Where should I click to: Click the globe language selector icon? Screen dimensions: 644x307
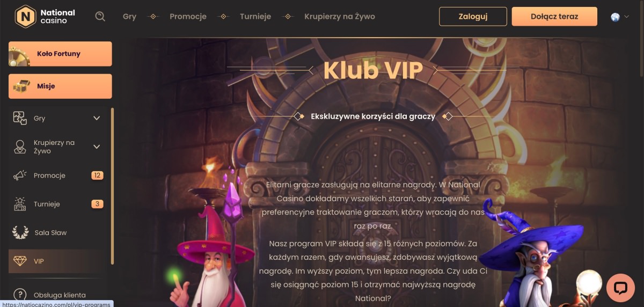point(616,17)
